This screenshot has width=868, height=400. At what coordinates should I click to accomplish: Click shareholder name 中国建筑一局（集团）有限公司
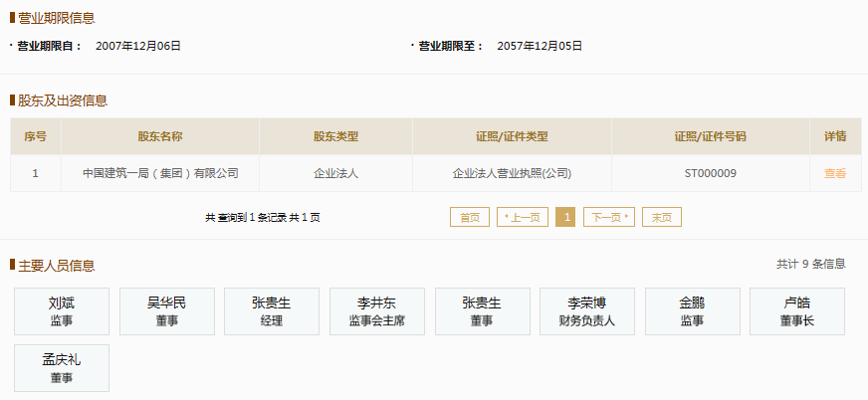[160, 173]
